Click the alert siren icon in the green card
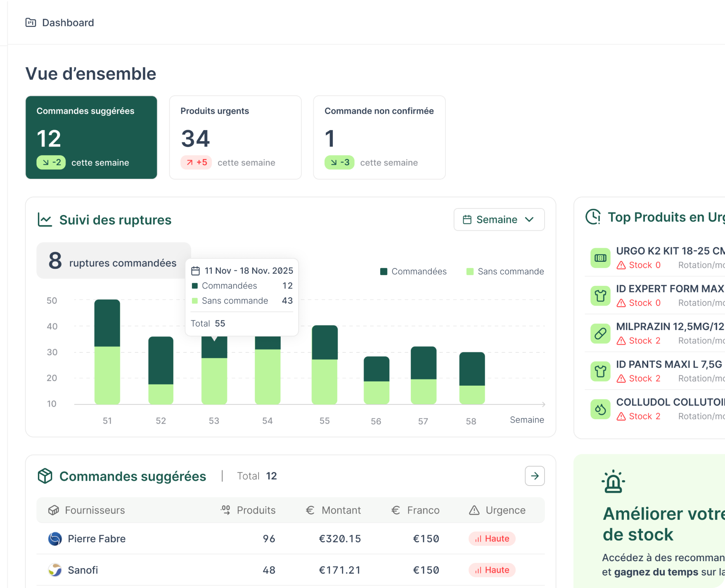The image size is (725, 588). [613, 481]
